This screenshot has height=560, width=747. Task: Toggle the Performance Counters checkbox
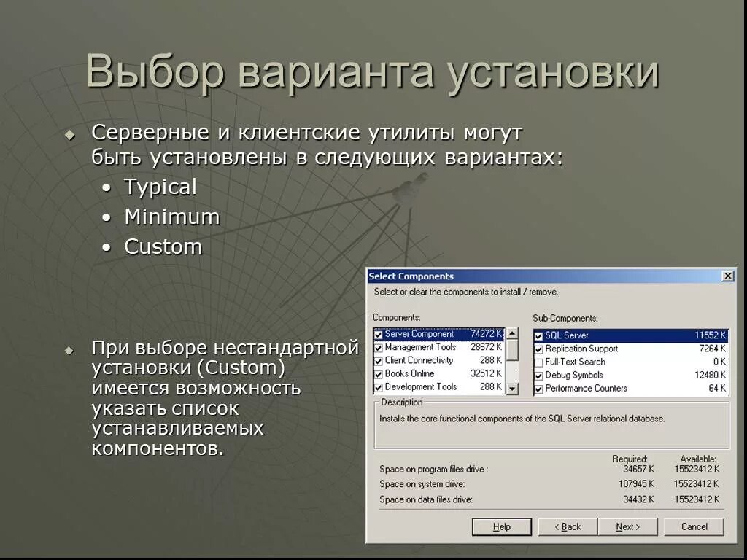coord(539,389)
